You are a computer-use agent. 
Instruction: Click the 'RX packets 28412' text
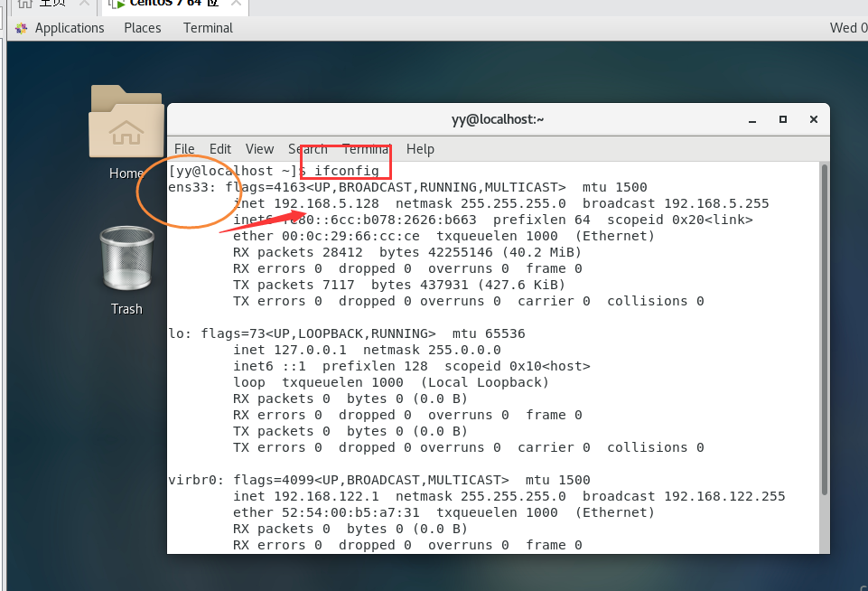tap(298, 252)
